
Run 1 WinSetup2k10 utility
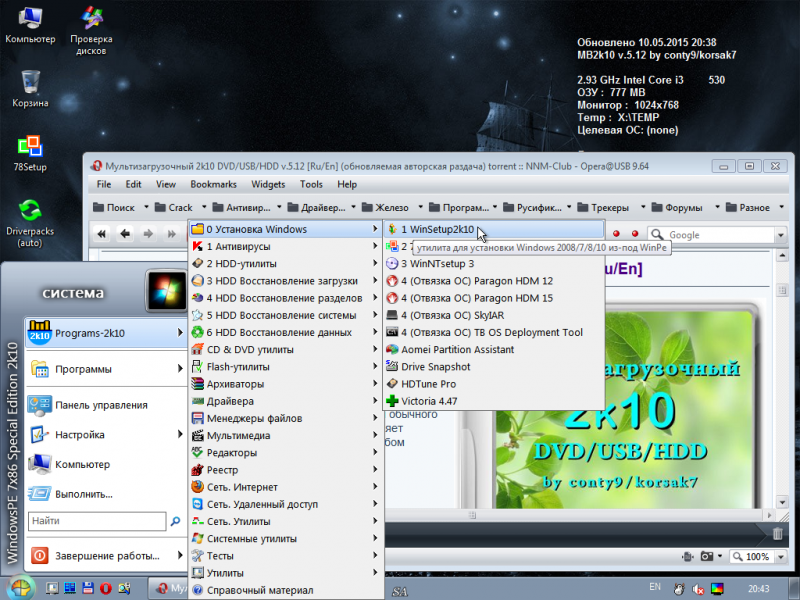(x=493, y=229)
